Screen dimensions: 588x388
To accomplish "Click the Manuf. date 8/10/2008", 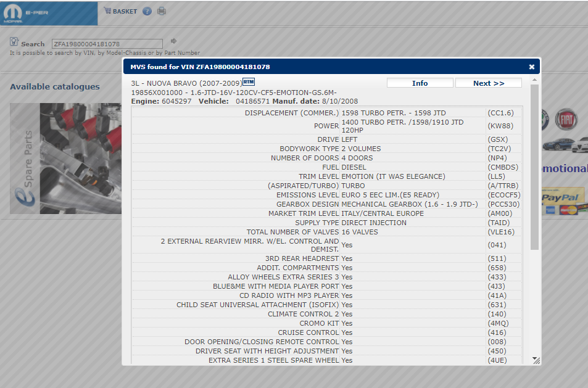I will [x=340, y=101].
